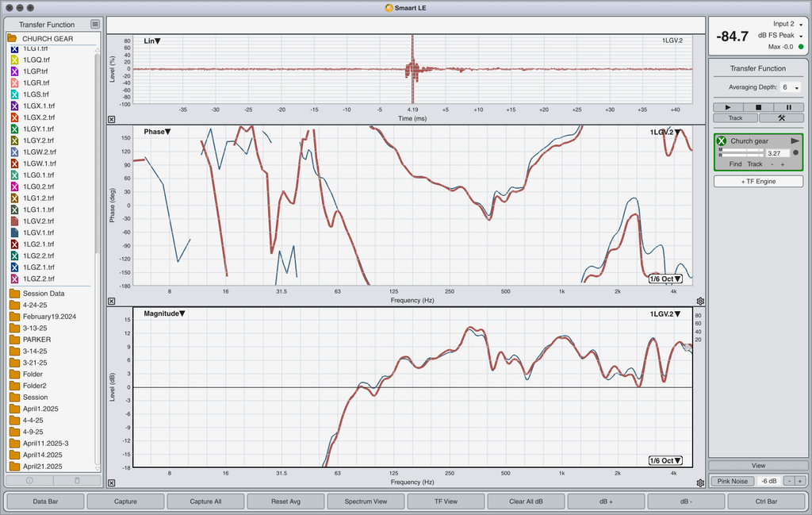The height and width of the screenshot is (515, 812).
Task: Toggle visibility of 1LGX.1.trf trace
Action: click(x=14, y=106)
